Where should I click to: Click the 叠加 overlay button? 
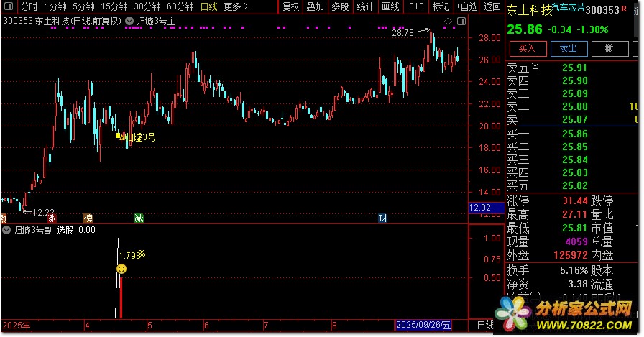click(316, 6)
